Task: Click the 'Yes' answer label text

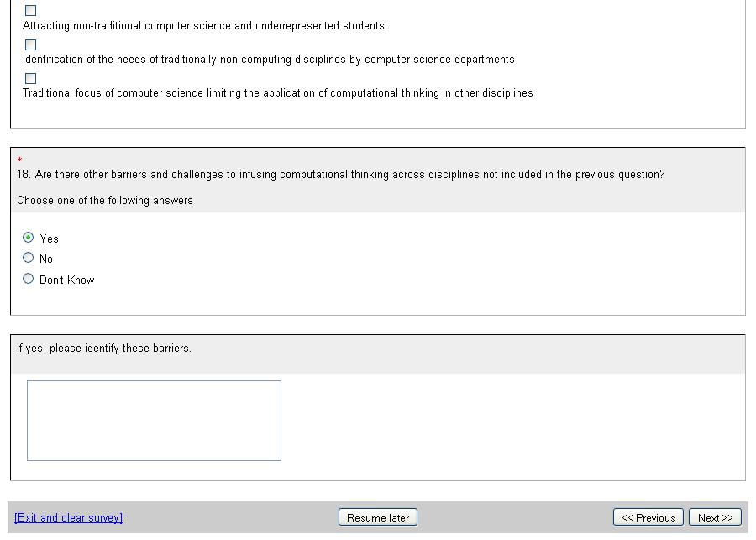Action: coord(50,239)
